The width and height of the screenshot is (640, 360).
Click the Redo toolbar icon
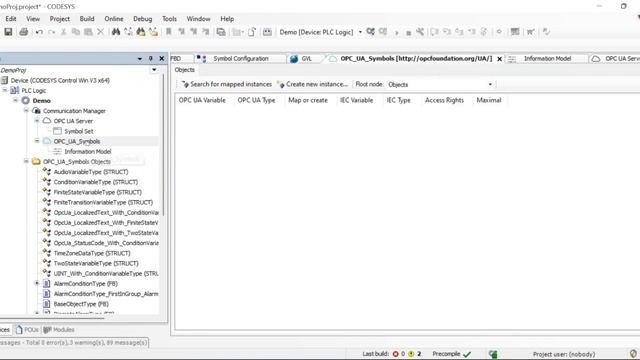(x=51, y=32)
